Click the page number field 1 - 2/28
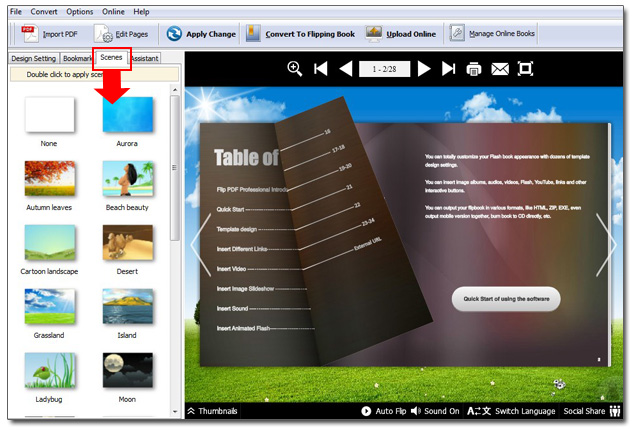 [x=384, y=69]
